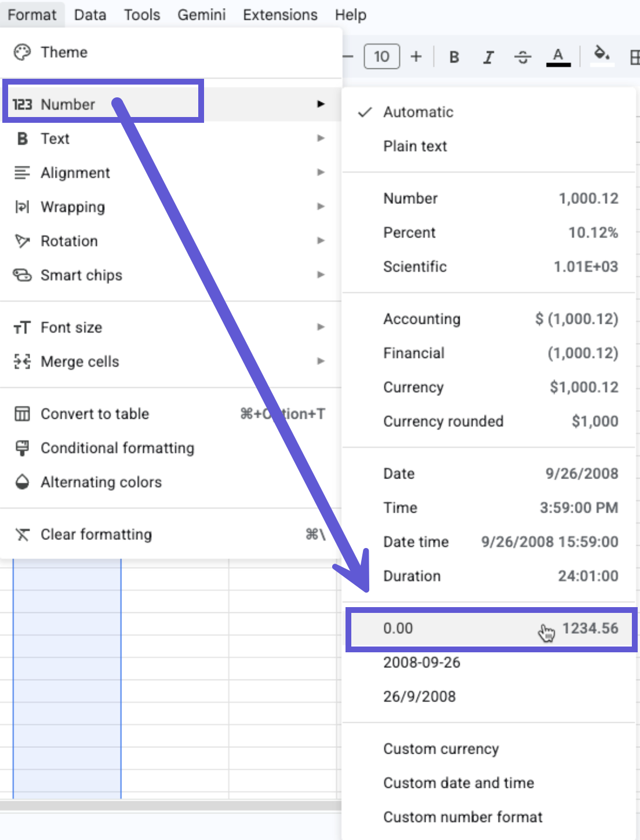The width and height of the screenshot is (640, 840).
Task: Open the Extensions menu
Action: (280, 14)
